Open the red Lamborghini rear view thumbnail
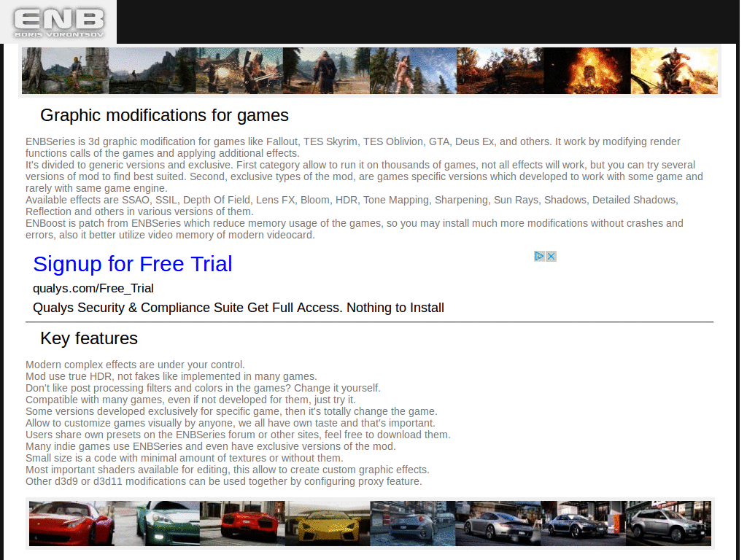747x560 pixels. pyautogui.click(x=242, y=524)
